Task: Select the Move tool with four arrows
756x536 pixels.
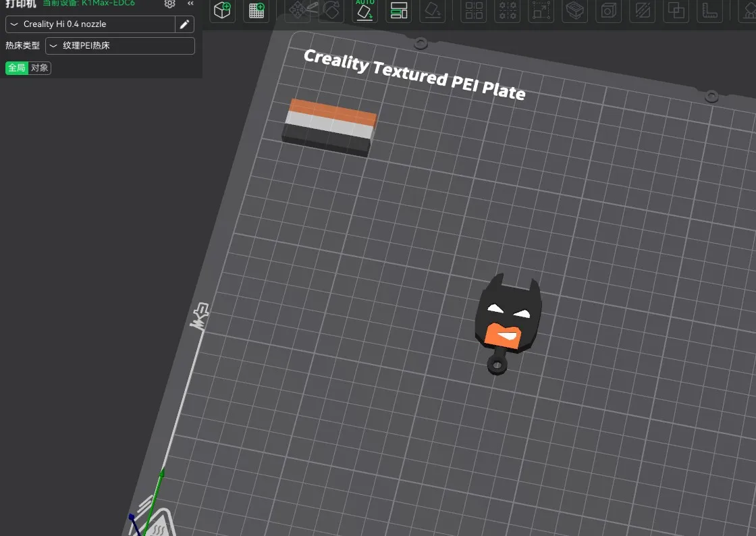Action: coord(298,10)
